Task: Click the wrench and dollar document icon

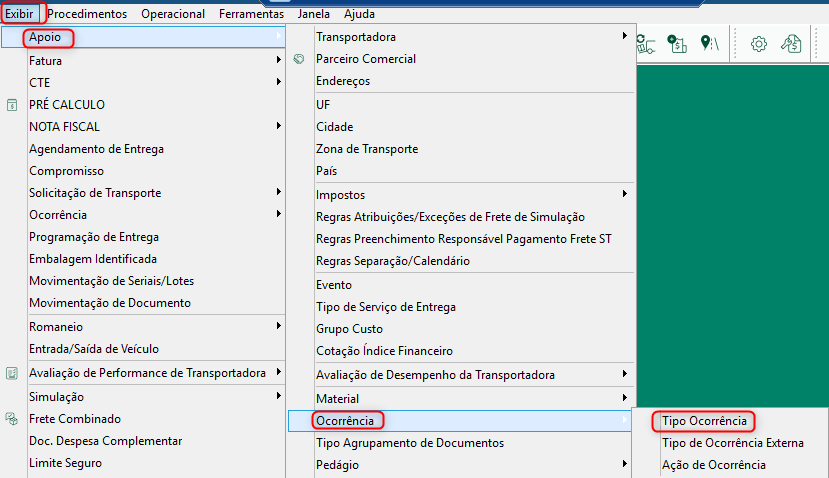Action: pyautogui.click(x=791, y=44)
